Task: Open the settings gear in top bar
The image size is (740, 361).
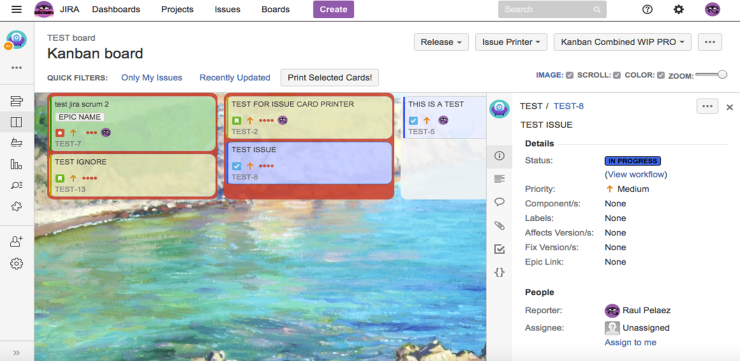Action: pyautogui.click(x=679, y=9)
